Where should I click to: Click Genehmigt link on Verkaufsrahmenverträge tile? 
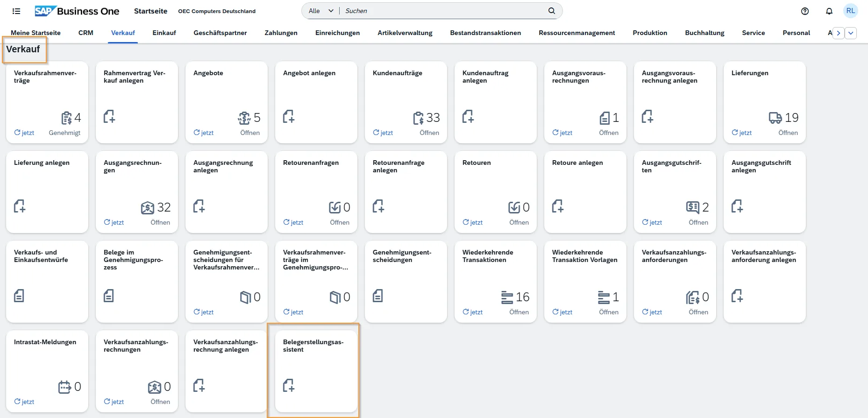point(64,133)
